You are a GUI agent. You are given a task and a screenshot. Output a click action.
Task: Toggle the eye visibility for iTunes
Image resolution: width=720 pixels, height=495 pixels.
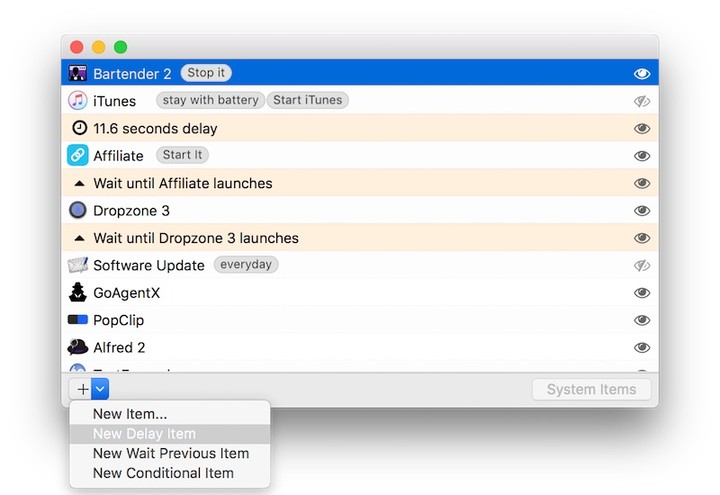[642, 101]
